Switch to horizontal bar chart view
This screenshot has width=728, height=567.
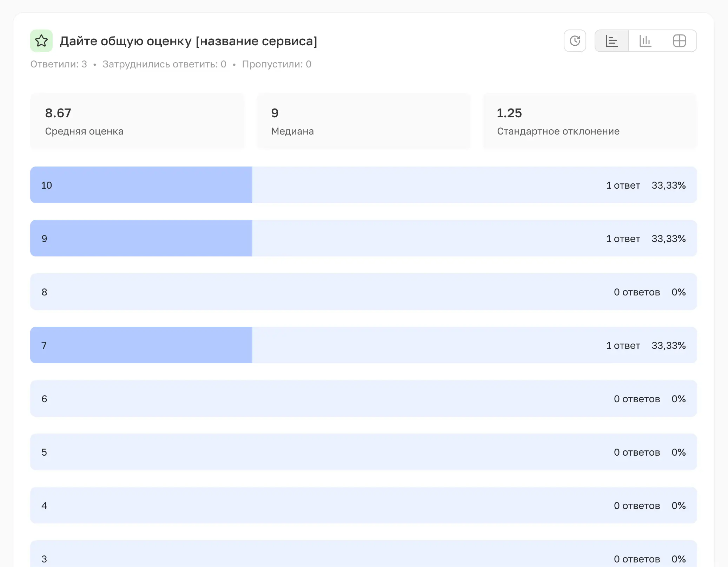(611, 41)
